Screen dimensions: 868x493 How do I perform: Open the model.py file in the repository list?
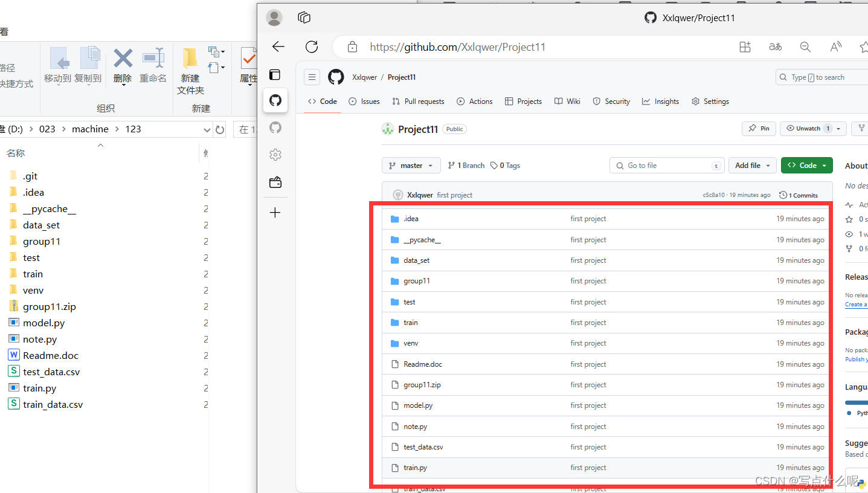tap(419, 405)
